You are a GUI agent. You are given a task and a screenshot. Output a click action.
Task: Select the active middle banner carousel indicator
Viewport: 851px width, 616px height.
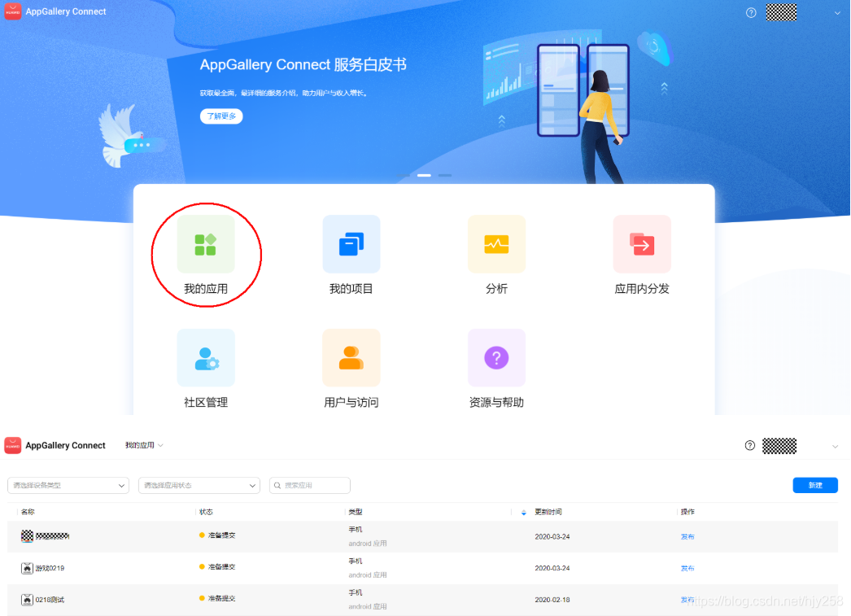pos(424,175)
